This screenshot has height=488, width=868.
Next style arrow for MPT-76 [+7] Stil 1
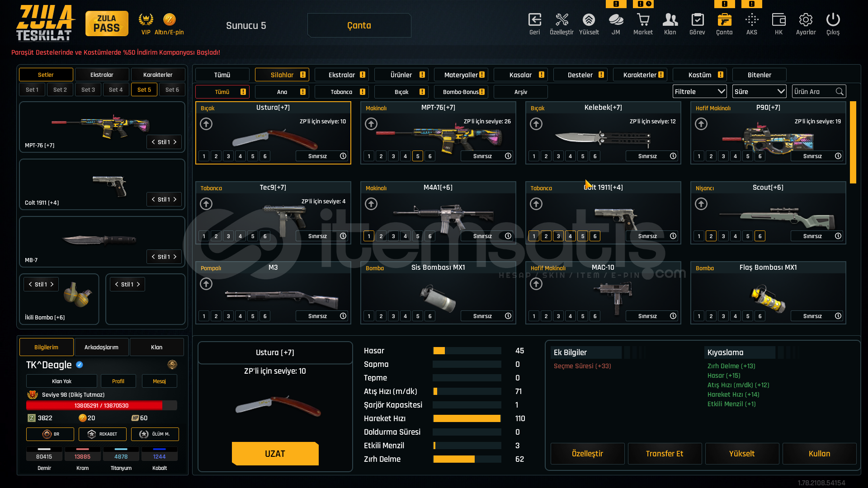point(175,142)
